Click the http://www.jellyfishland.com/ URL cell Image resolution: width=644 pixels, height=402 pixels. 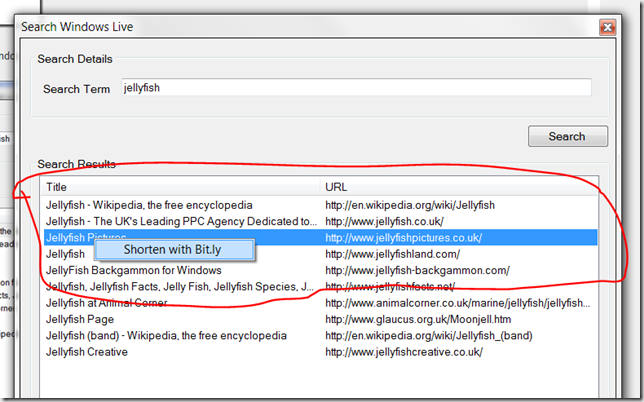392,254
